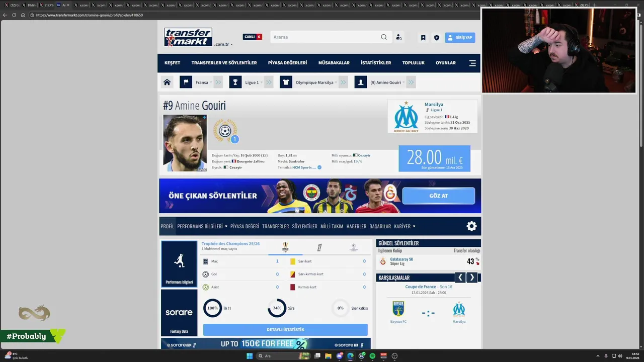Open the HCM Sports agent link

click(304, 167)
